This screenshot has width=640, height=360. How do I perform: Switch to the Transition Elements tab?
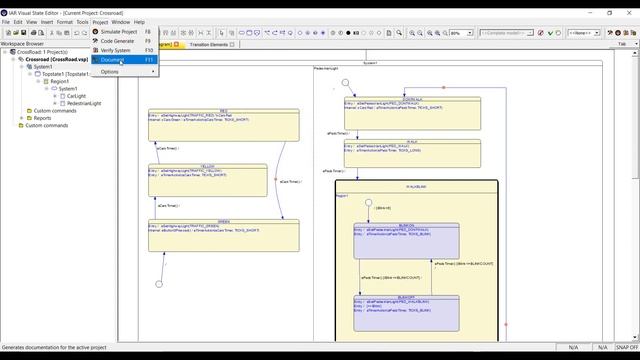[209, 44]
